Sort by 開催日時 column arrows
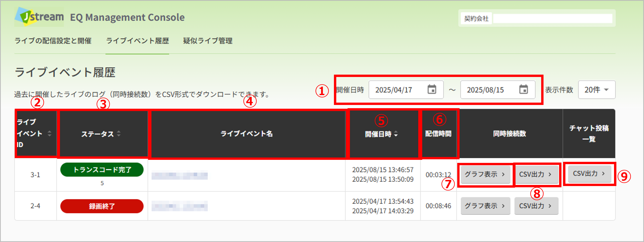Screen dimensions: 644x242 click(x=396, y=134)
